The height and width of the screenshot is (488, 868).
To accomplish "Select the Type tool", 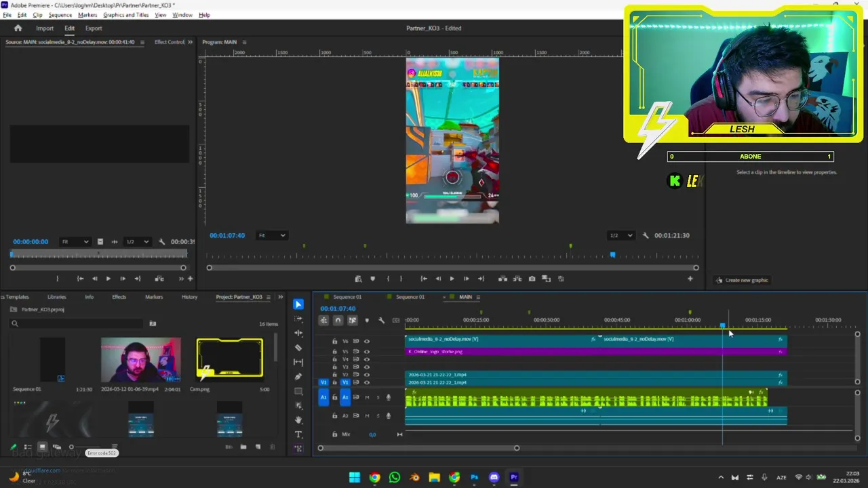I will 298,434.
